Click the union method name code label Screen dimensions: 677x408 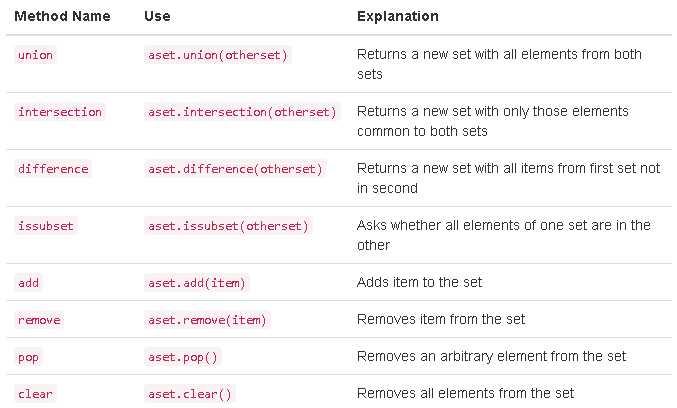point(35,55)
